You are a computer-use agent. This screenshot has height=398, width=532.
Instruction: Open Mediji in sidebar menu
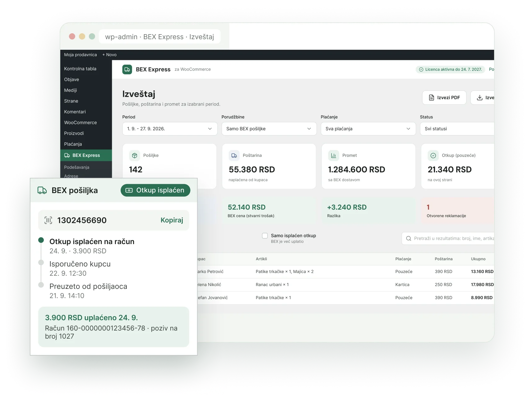tap(71, 90)
